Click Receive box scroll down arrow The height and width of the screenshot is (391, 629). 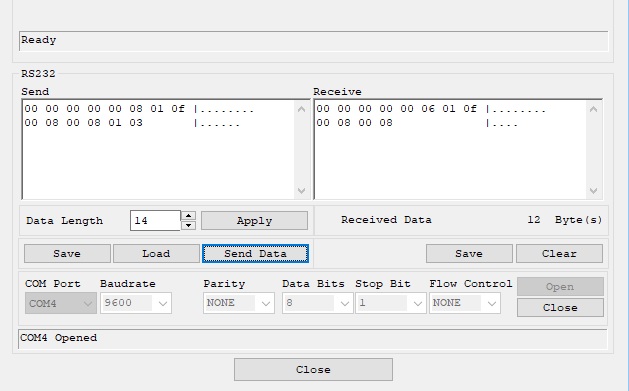point(594,191)
